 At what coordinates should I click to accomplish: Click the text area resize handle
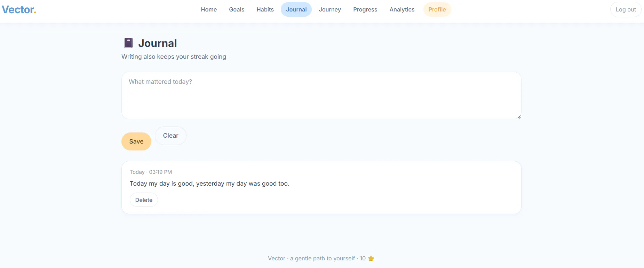[519, 117]
